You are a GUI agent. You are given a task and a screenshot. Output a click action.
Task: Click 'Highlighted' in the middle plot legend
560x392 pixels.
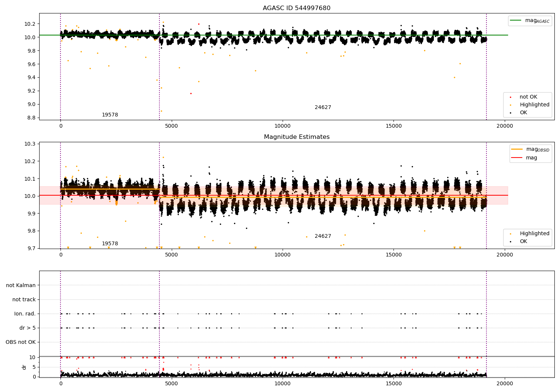535,234
